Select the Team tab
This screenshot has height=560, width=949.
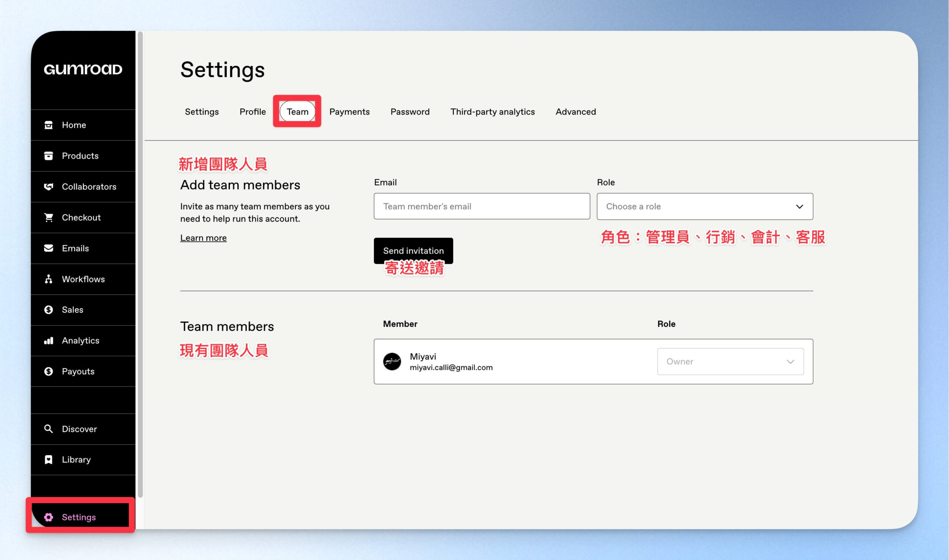point(297,111)
